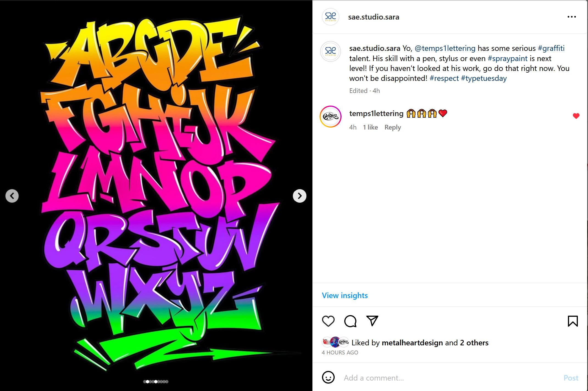Open sae.studio.sara profile avatar in header
Viewport: 588px width, 391px height.
tap(330, 17)
